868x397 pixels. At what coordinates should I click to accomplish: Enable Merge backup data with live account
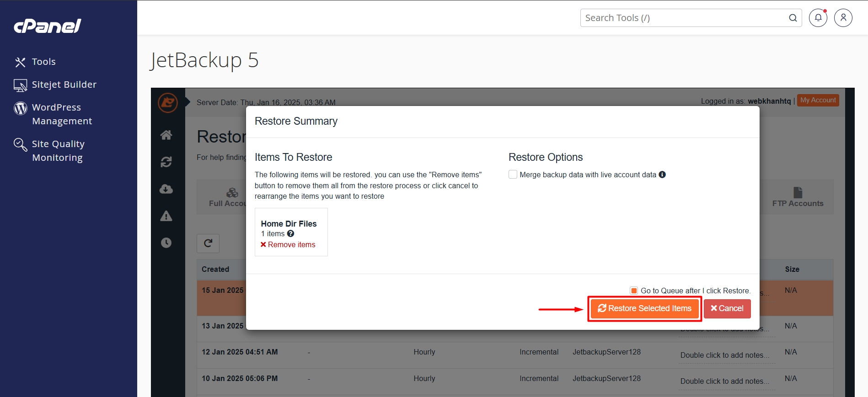point(513,175)
